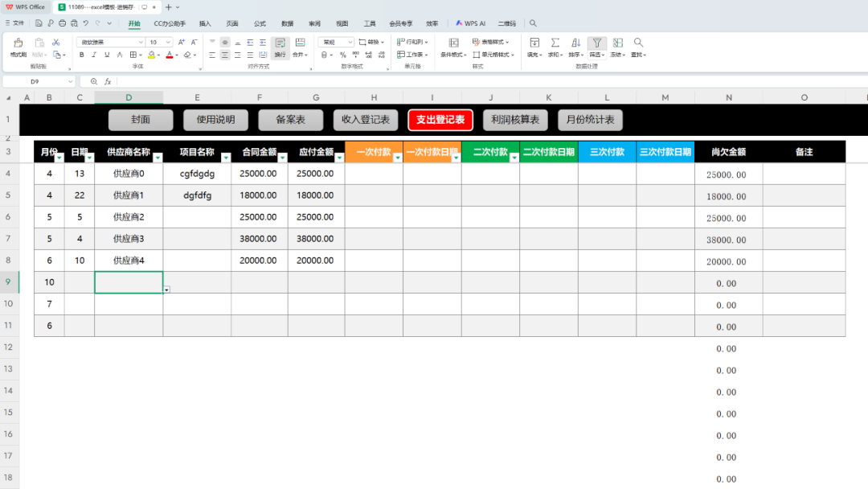Screen dimensions: 868x489
Task: Toggle strikethrough text formatting
Action: tap(120, 55)
